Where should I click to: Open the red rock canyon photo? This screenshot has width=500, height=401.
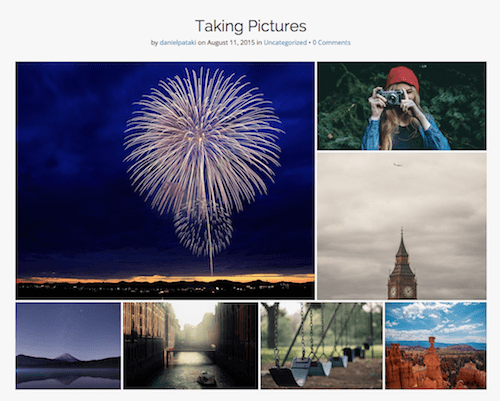436,345
